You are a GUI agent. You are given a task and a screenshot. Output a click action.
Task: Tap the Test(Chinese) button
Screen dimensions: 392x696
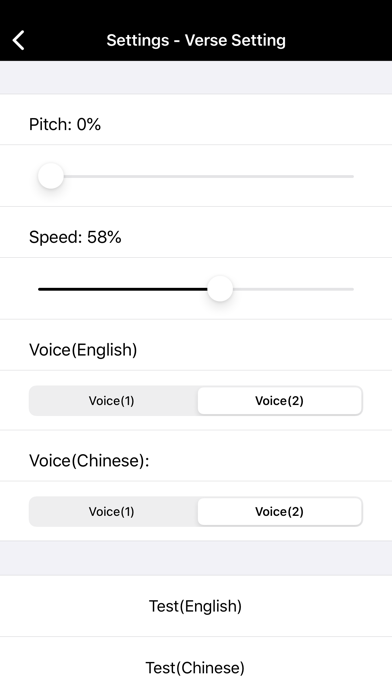(x=196, y=667)
